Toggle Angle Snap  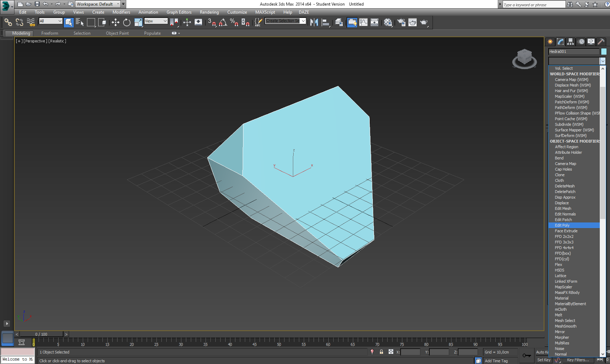(223, 22)
